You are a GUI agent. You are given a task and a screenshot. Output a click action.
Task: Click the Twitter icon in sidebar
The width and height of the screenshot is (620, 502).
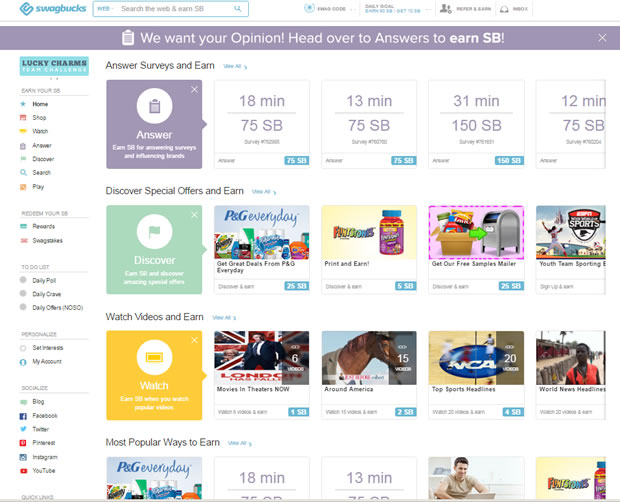[x=23, y=429]
